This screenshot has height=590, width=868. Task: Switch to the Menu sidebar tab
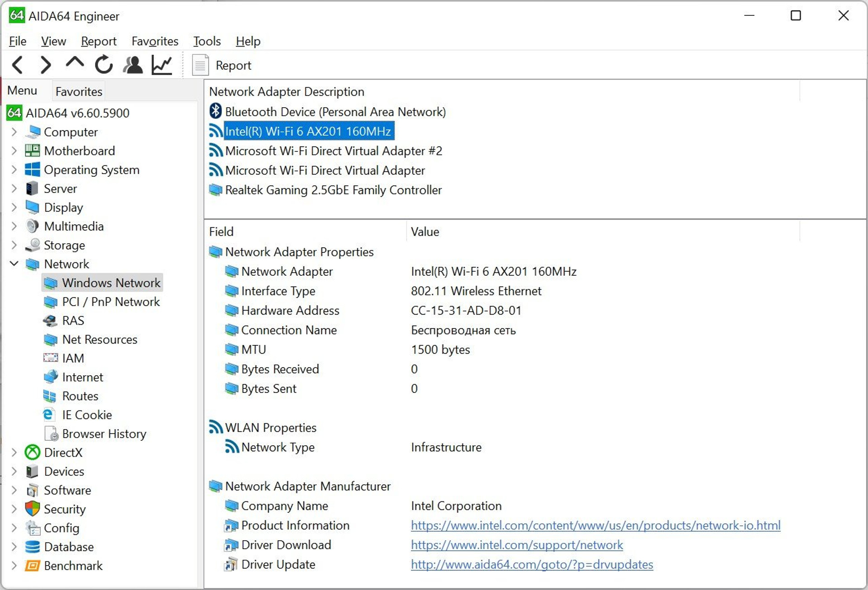22,90
